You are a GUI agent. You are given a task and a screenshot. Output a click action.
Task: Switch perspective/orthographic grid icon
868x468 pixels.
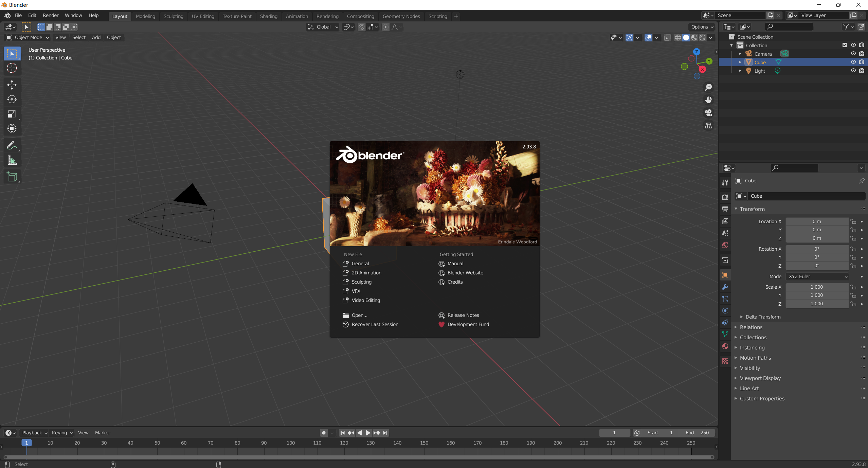click(x=708, y=126)
